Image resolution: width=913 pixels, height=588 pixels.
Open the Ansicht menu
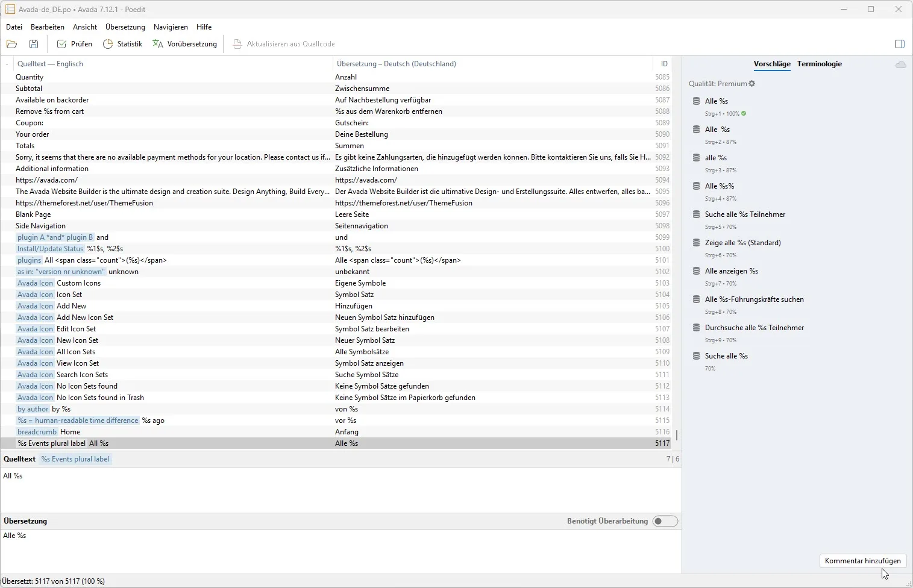pos(85,27)
